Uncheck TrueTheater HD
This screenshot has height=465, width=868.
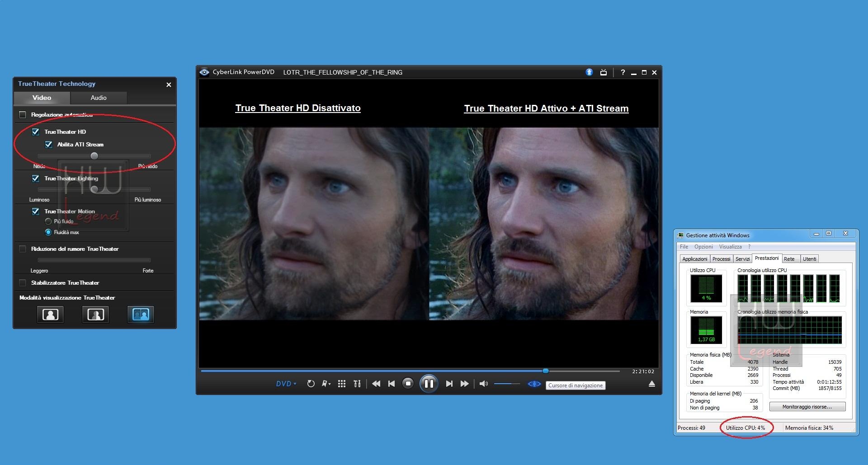coord(36,132)
